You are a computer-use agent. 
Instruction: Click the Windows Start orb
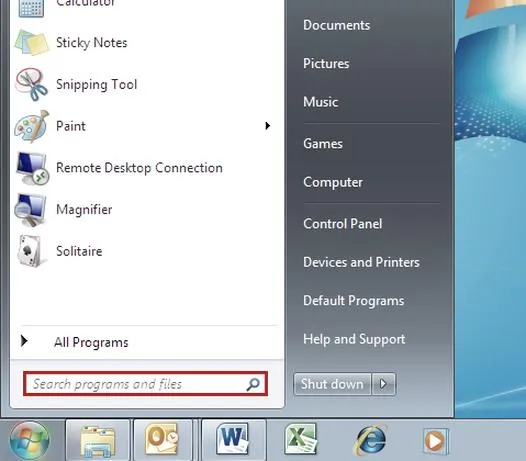click(x=30, y=440)
